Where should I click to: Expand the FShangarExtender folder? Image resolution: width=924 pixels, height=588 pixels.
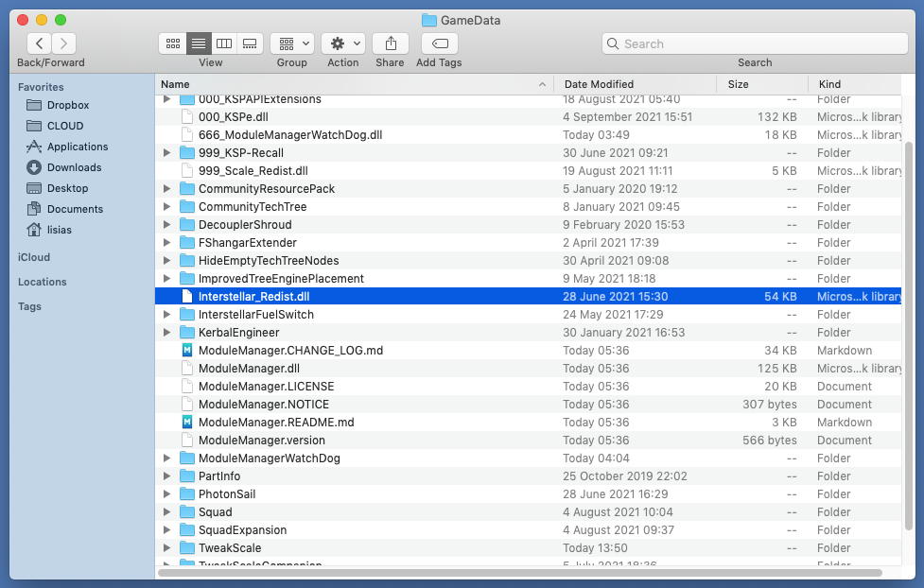tap(166, 243)
